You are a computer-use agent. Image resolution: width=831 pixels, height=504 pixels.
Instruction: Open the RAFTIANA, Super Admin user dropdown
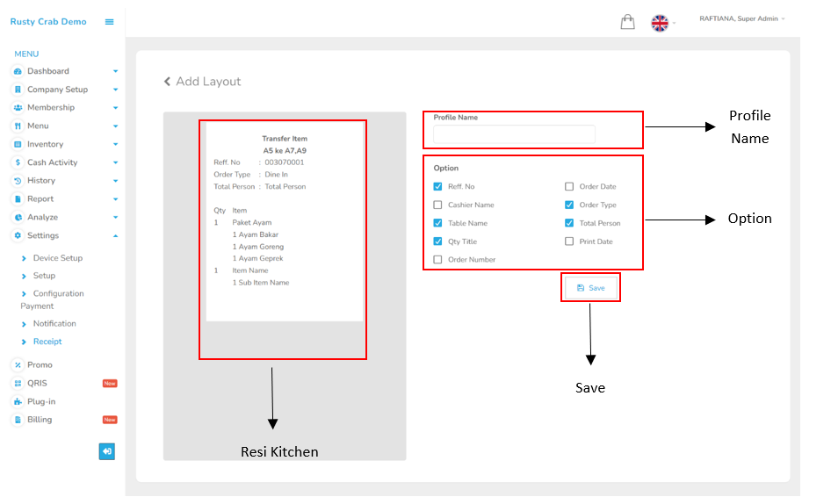click(741, 18)
